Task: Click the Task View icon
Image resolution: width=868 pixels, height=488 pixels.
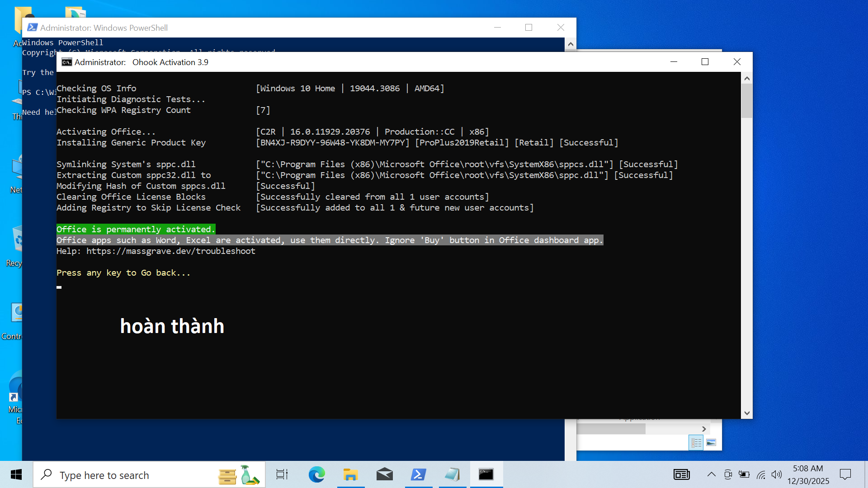Action: (282, 474)
